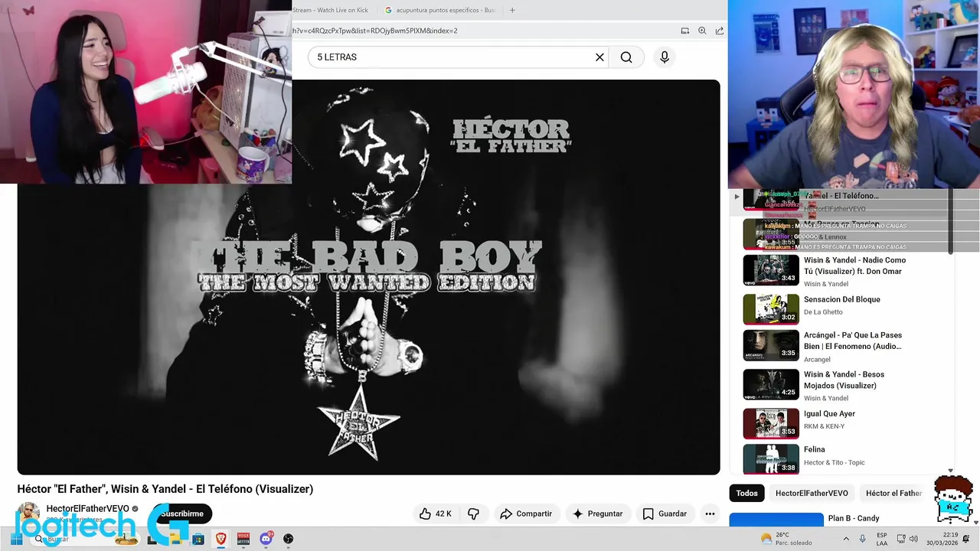Click the Preguntar button
The width and height of the screenshot is (980, 551).
coord(598,514)
